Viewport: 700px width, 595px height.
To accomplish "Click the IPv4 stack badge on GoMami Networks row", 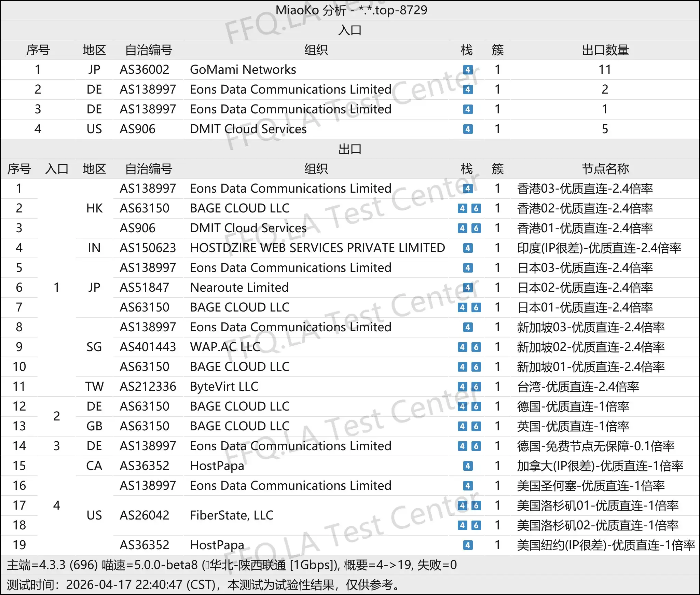I will (468, 70).
